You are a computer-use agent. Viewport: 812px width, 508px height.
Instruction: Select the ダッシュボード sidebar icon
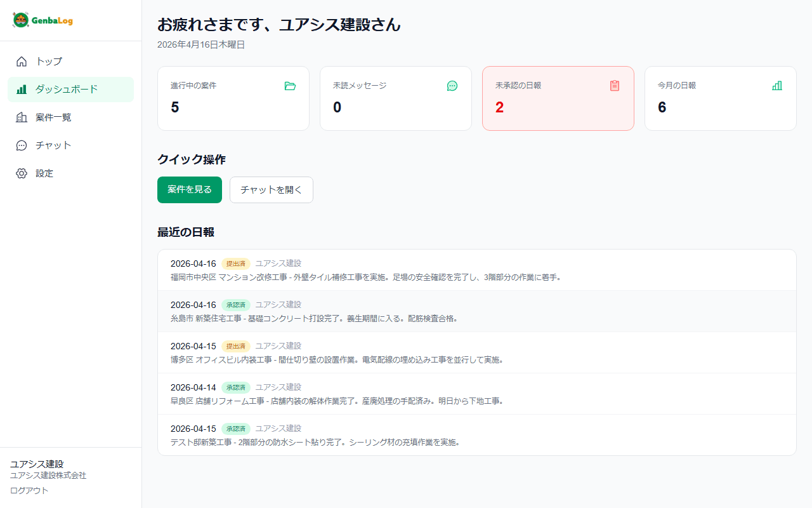[x=21, y=89]
